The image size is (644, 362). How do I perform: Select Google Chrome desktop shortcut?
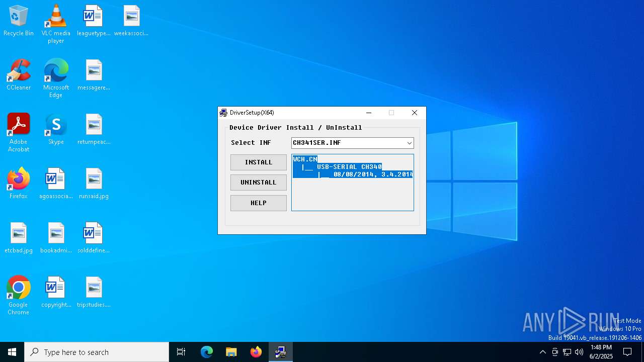(x=19, y=296)
